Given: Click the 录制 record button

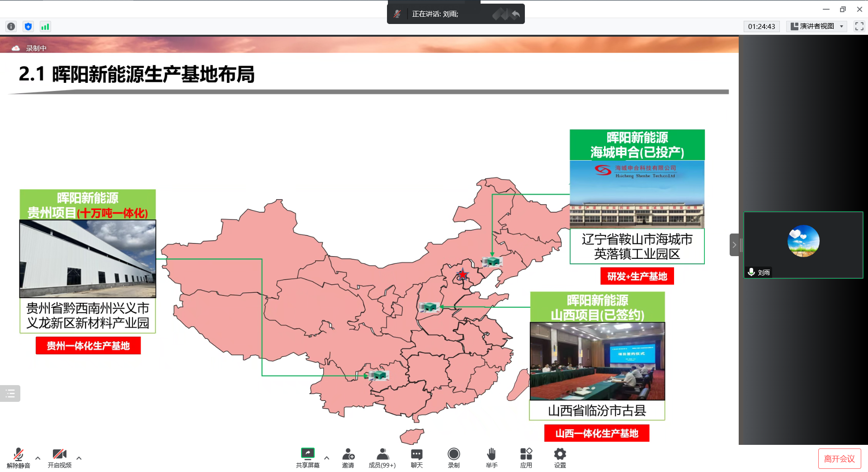Looking at the screenshot, I should [454, 458].
